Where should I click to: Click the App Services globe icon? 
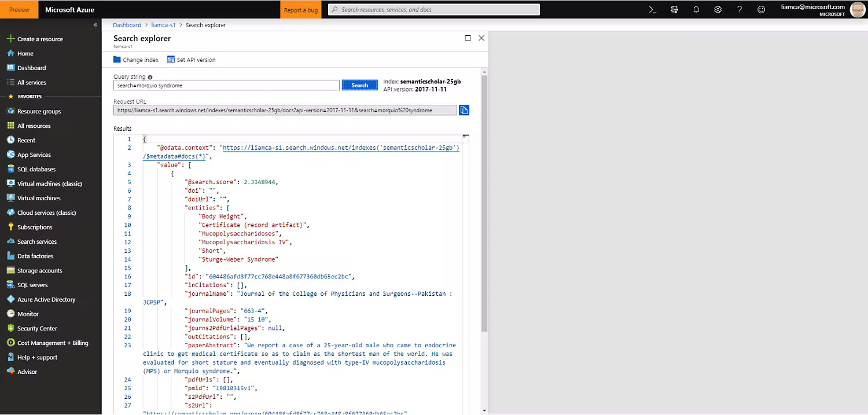click(x=10, y=155)
